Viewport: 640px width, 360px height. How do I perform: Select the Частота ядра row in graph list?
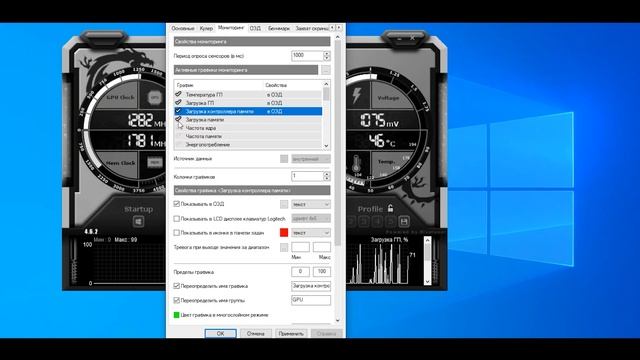tap(248, 128)
